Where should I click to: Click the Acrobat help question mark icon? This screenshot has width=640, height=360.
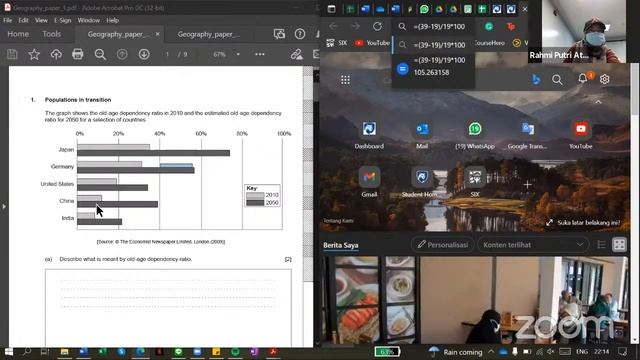pyautogui.click(x=300, y=34)
